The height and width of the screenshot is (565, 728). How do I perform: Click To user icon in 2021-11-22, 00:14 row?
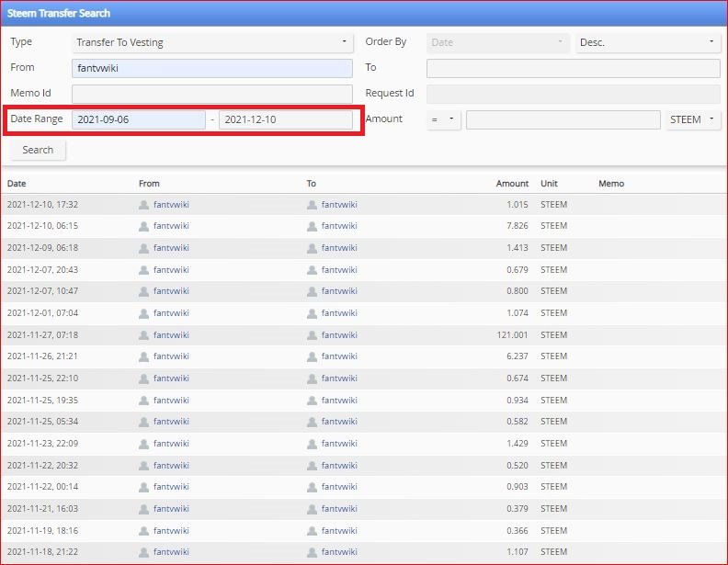click(312, 487)
